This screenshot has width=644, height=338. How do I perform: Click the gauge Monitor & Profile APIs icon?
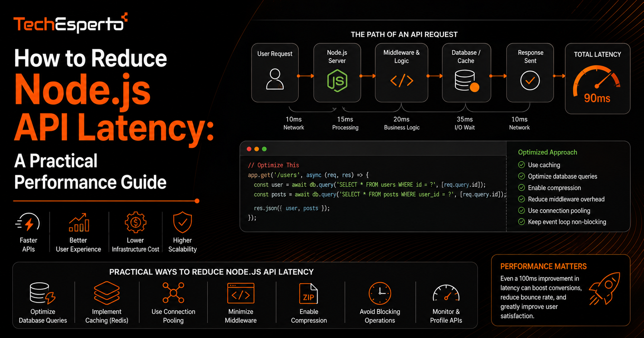(x=446, y=293)
